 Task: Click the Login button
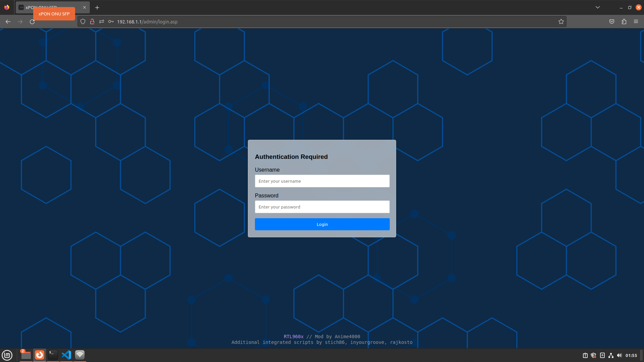pos(322,224)
